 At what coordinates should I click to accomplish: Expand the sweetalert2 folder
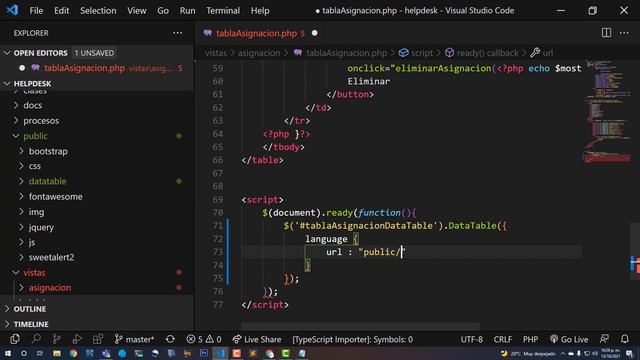(96, 258)
